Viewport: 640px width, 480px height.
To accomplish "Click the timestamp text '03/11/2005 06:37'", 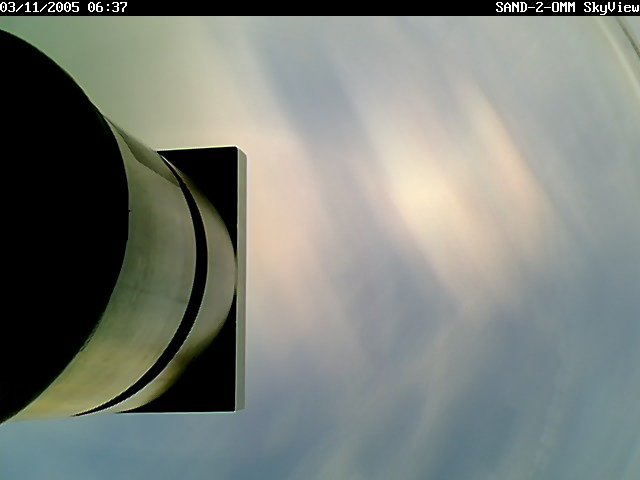I will click(x=64, y=7).
